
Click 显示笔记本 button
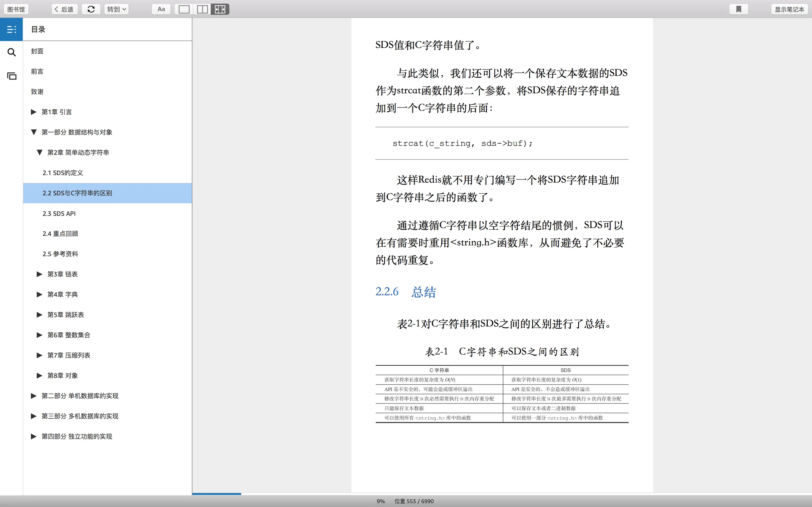click(789, 9)
